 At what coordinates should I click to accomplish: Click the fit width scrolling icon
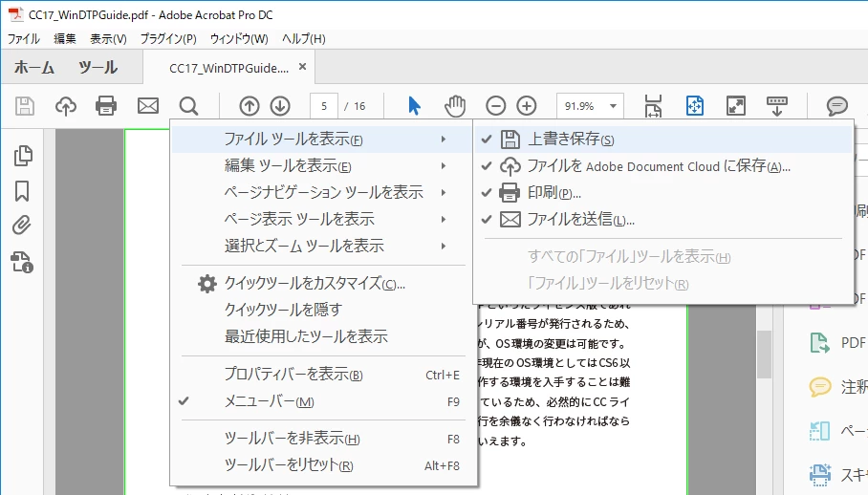[653, 106]
